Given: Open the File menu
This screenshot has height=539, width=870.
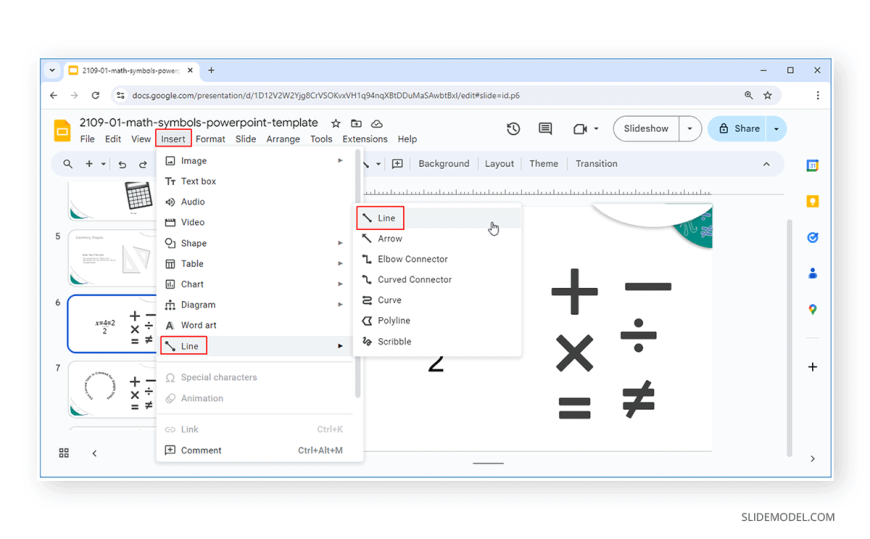Looking at the screenshot, I should coord(87,139).
